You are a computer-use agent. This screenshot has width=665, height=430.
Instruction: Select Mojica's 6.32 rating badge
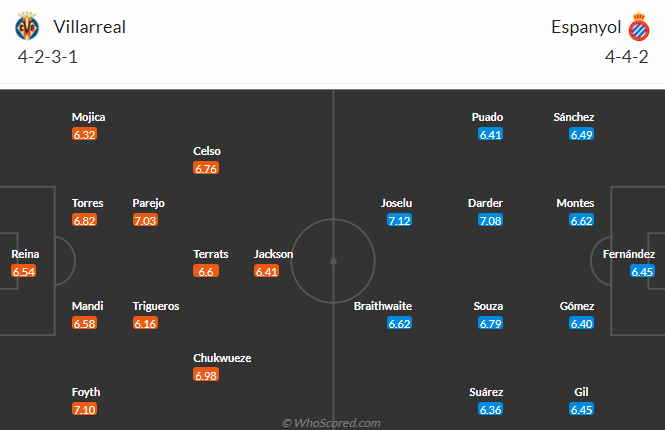pos(84,134)
